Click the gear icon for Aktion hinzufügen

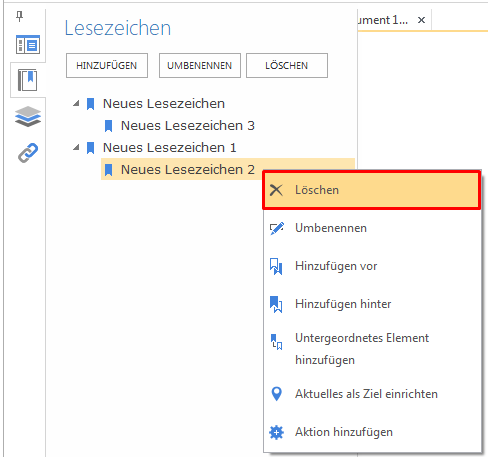tap(276, 432)
